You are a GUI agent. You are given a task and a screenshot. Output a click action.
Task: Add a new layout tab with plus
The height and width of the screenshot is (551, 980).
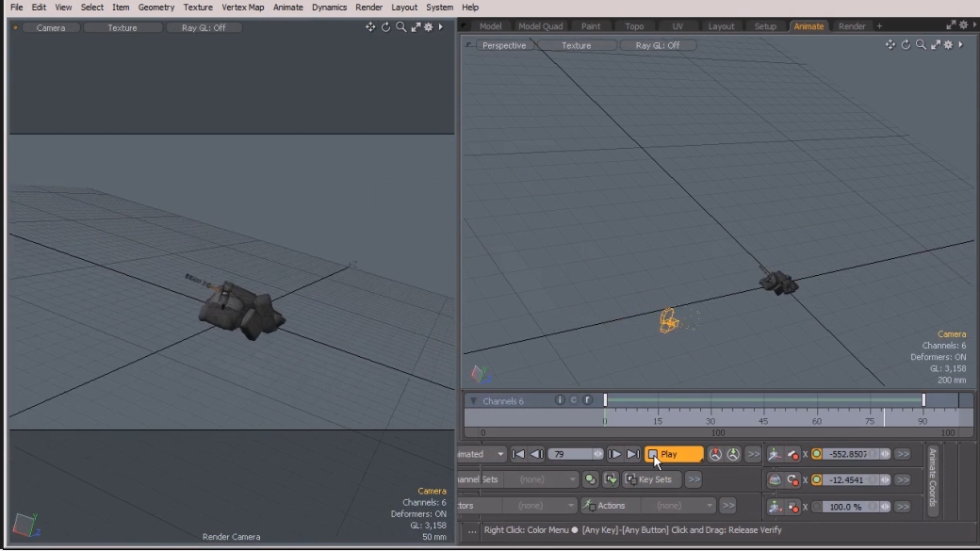[x=879, y=26]
